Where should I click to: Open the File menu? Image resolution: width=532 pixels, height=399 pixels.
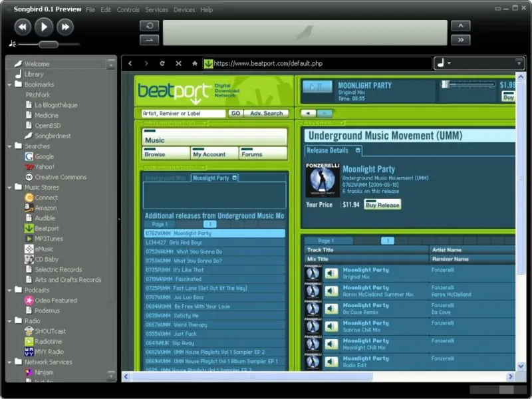click(x=90, y=10)
